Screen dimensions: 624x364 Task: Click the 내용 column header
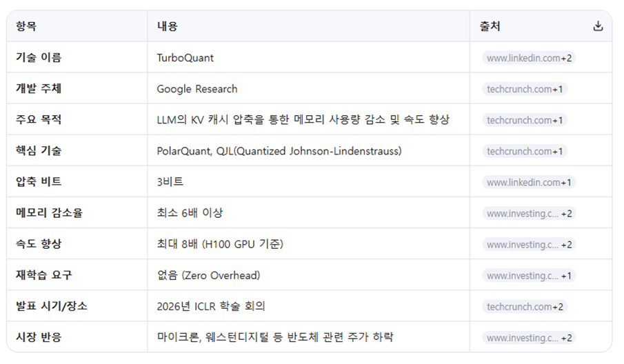point(167,26)
